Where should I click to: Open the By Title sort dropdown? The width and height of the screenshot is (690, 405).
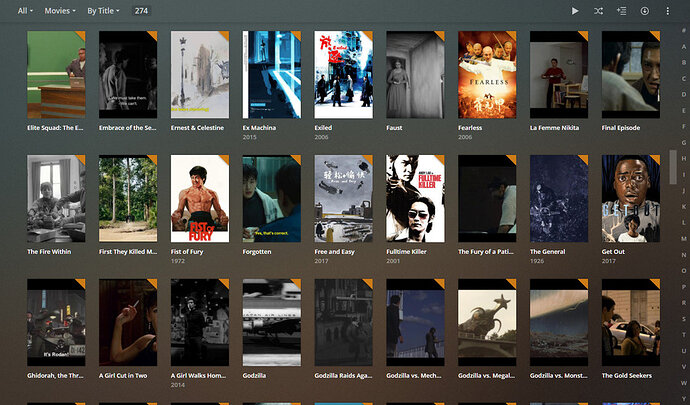[x=103, y=11]
